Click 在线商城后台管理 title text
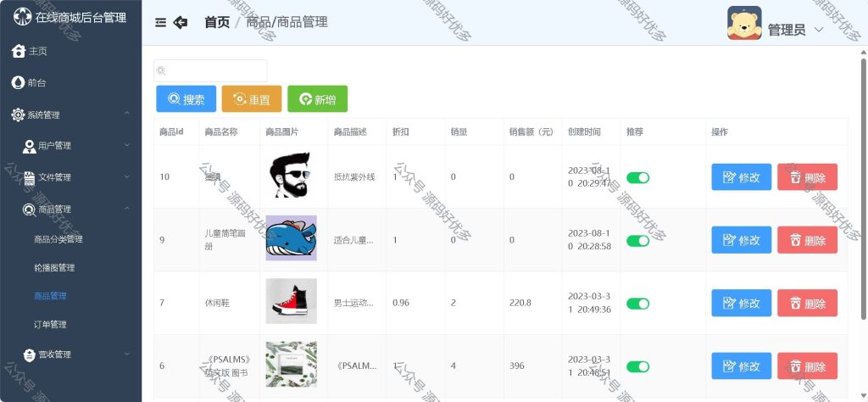This screenshot has height=402, width=868. tap(81, 17)
